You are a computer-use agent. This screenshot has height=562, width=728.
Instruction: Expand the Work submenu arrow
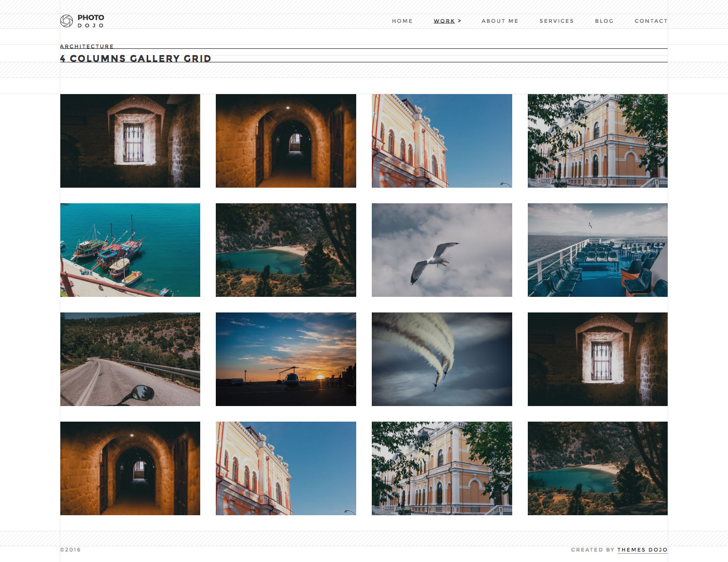point(460,21)
